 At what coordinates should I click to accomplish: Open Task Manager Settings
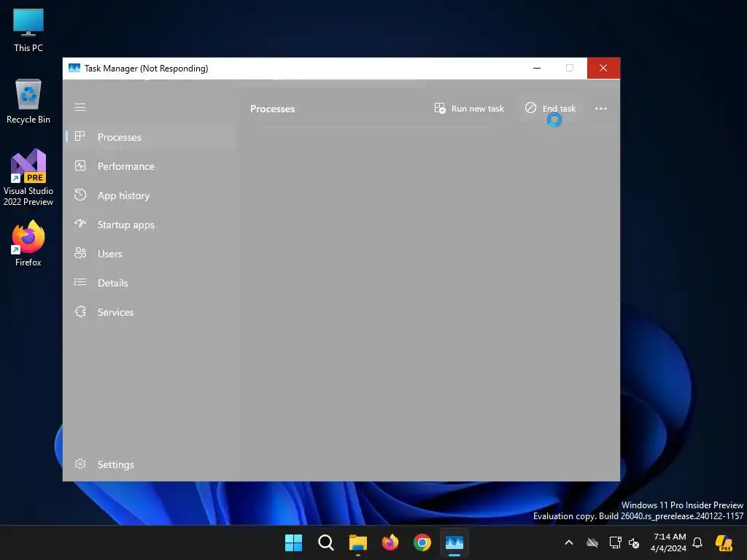pos(150,464)
